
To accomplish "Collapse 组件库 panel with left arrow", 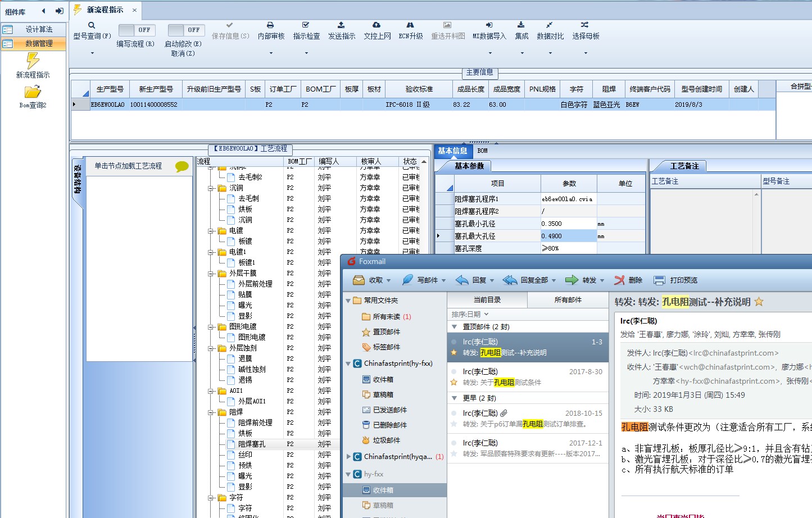I will (x=44, y=11).
